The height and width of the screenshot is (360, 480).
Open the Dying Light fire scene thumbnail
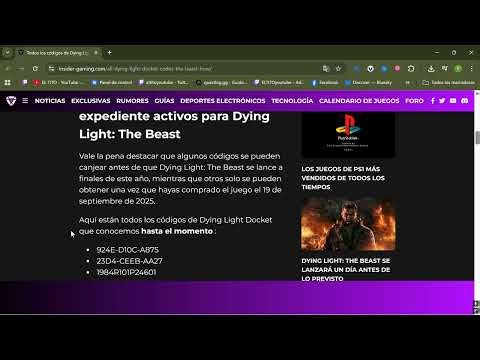(348, 224)
